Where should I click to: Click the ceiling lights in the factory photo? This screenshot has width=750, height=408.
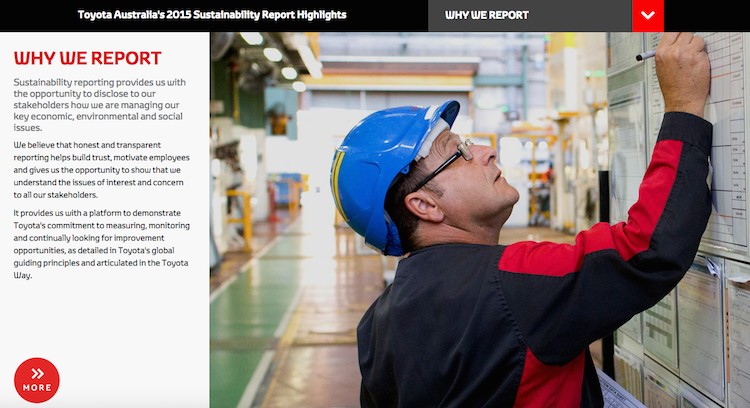point(272,55)
